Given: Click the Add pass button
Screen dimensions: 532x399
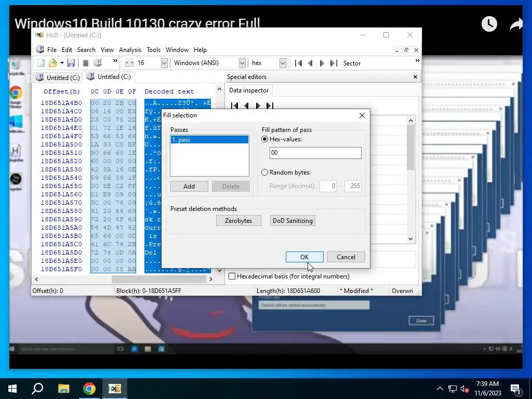Looking at the screenshot, I should (x=189, y=187).
